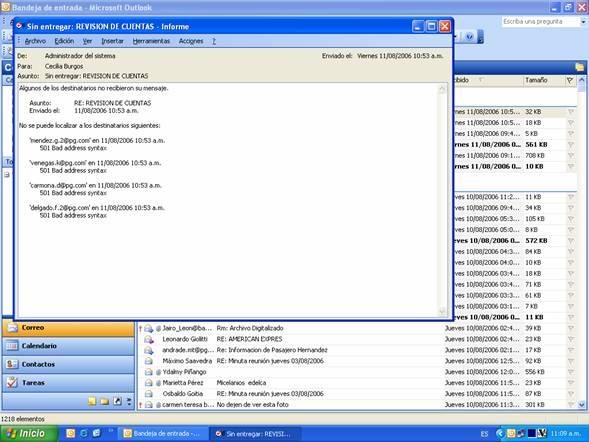The width and height of the screenshot is (589, 442).
Task: Sort by Tamaño column header
Action: (544, 80)
